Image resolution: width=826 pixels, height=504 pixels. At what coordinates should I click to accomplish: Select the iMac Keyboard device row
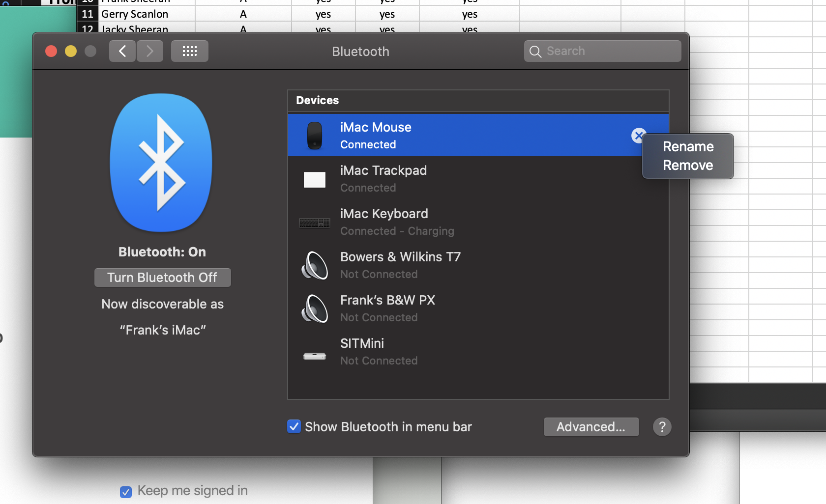coord(478,222)
